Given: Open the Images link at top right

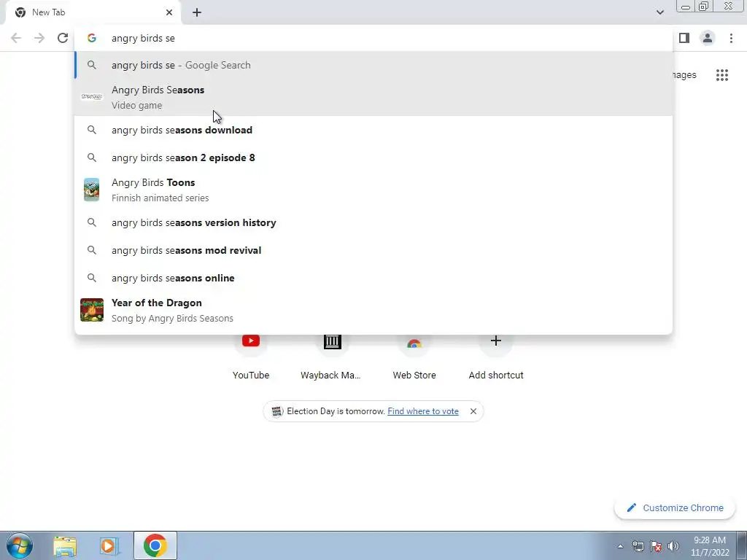Looking at the screenshot, I should click(x=684, y=75).
